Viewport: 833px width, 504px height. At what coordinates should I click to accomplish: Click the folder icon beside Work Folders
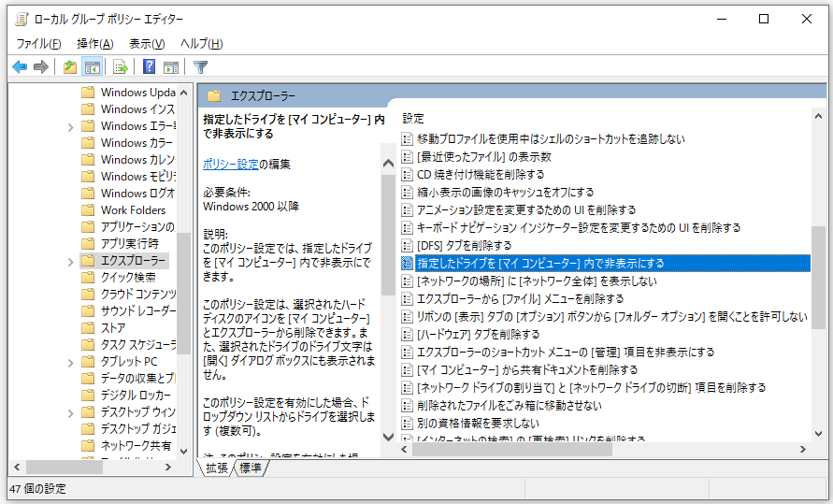[x=88, y=209]
